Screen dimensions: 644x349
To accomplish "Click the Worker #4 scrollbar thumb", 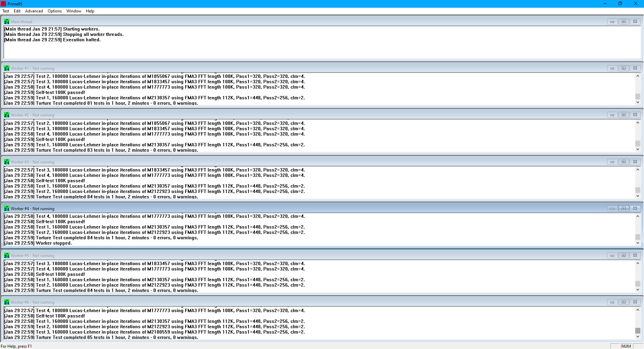I will (638, 237).
